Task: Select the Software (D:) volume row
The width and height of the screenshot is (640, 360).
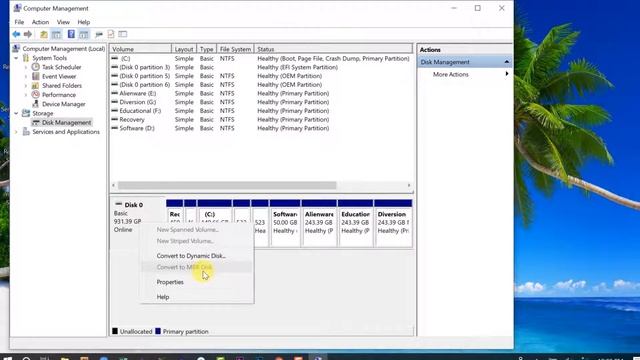Action: point(261,128)
